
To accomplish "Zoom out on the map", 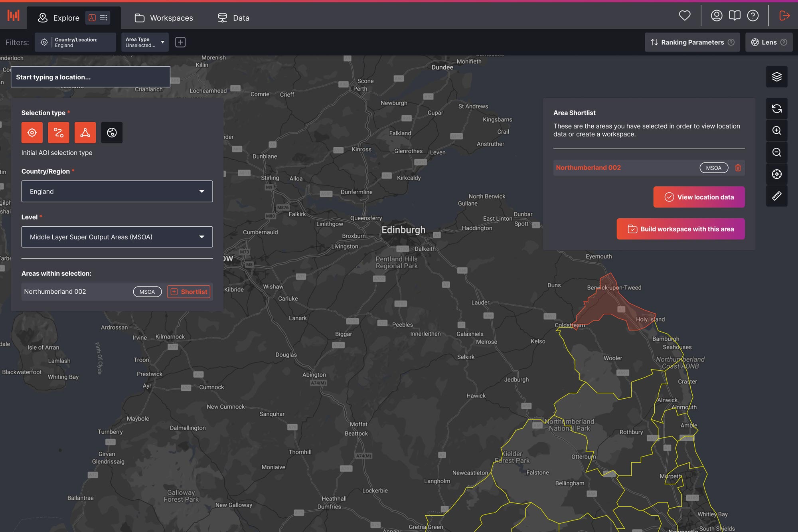I will [x=777, y=152].
